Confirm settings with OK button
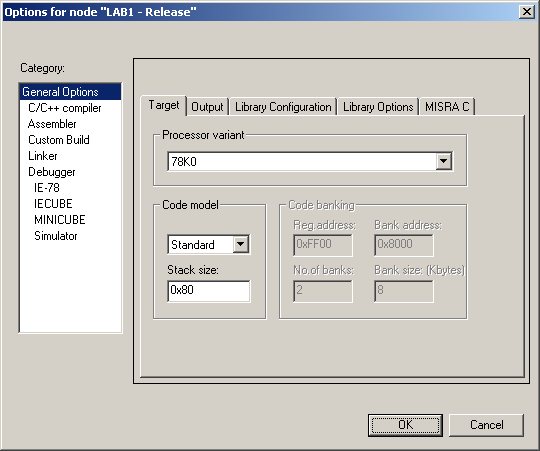Image resolution: width=540 pixels, height=451 pixels. [x=405, y=425]
